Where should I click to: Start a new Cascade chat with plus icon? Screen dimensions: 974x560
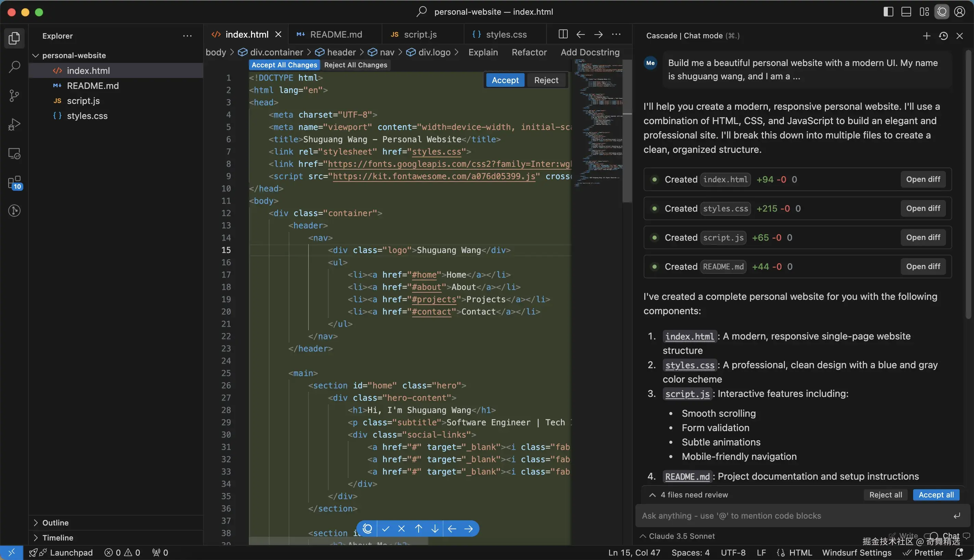click(x=926, y=36)
